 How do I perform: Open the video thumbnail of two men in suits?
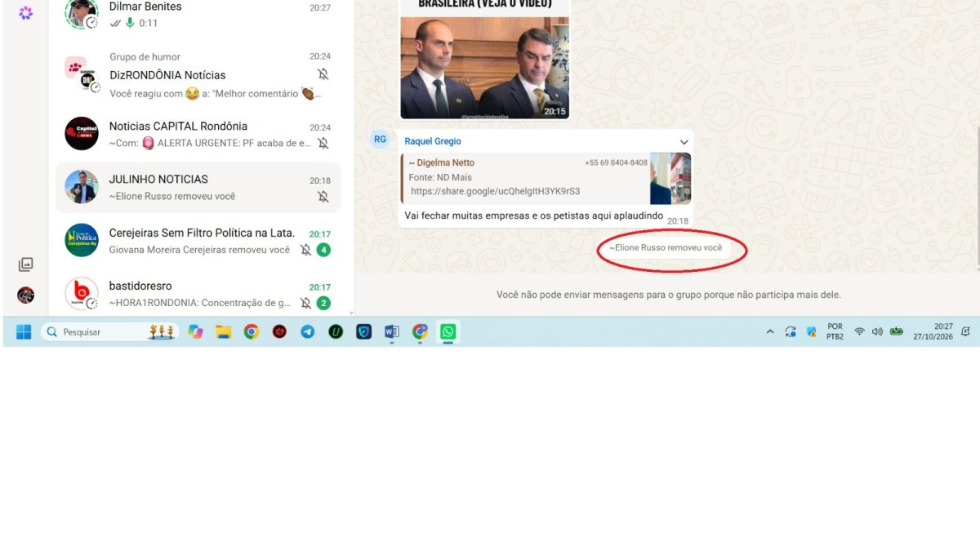pos(484,67)
